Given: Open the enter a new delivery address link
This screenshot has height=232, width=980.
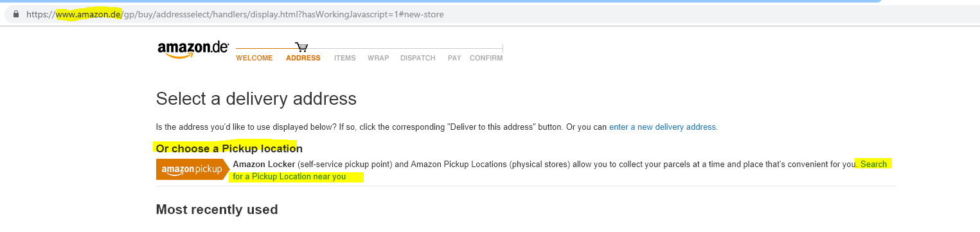Looking at the screenshot, I should [x=663, y=127].
